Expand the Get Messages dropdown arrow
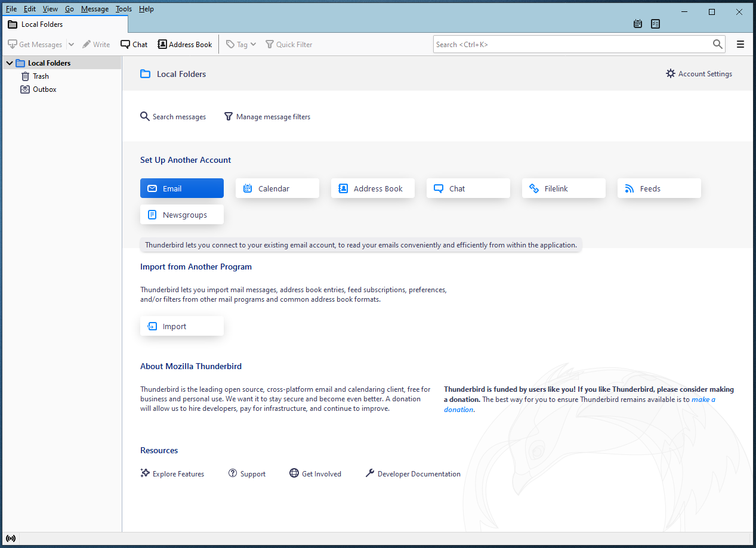The image size is (756, 548). point(71,44)
